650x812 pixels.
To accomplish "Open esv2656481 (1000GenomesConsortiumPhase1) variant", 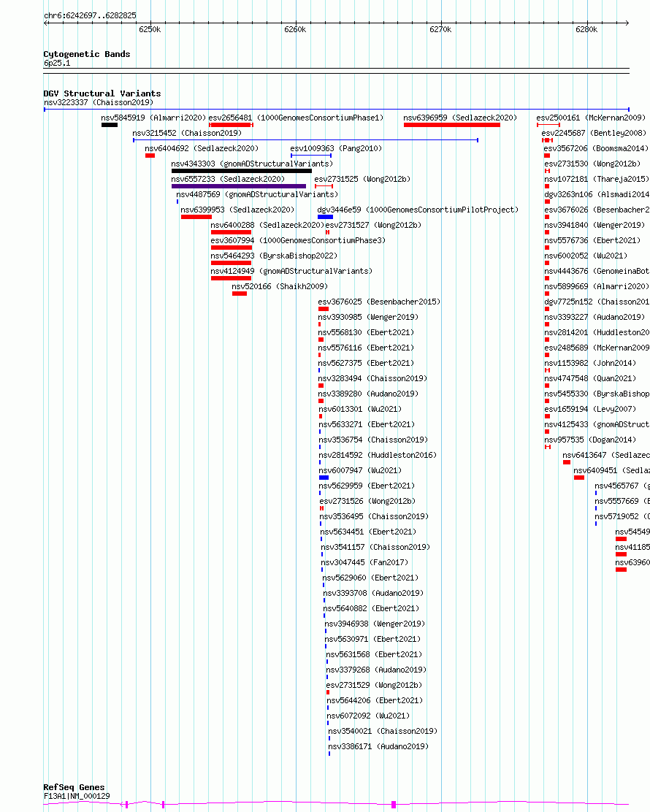I will click(x=296, y=118).
